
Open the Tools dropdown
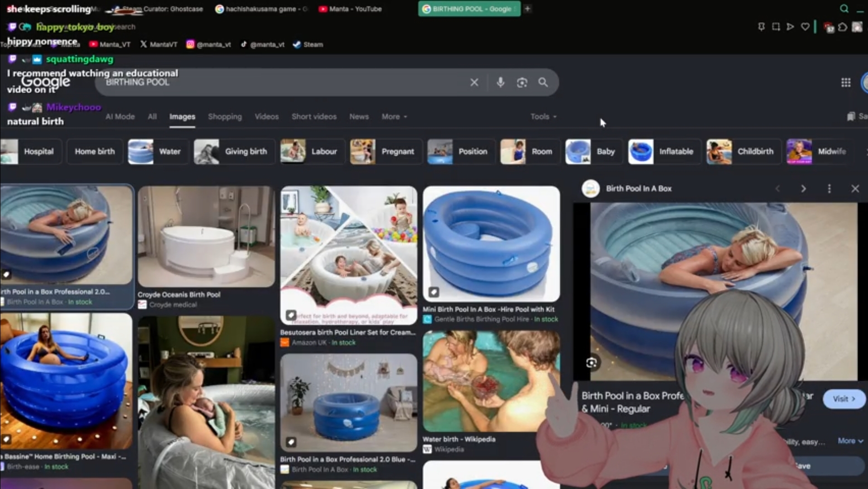pos(543,116)
